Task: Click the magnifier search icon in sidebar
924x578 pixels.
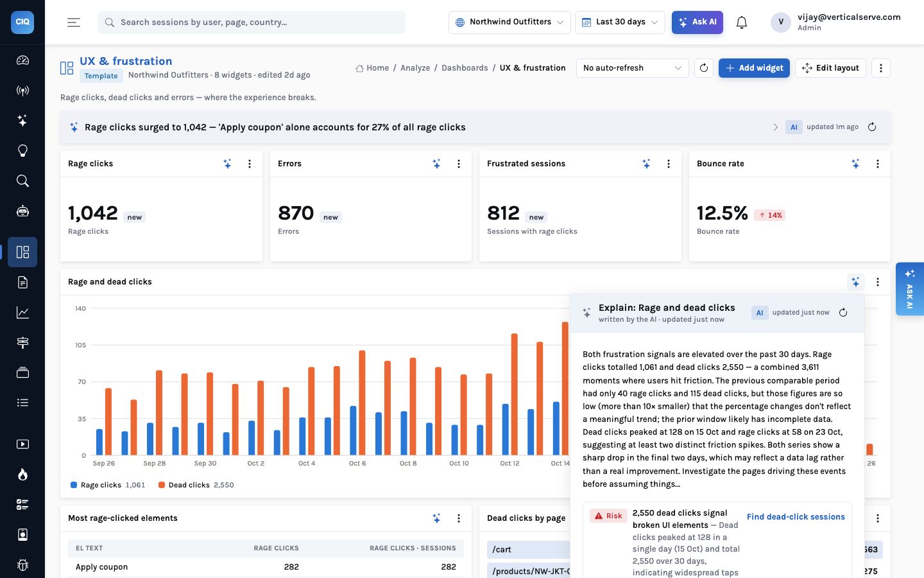Action: [22, 181]
